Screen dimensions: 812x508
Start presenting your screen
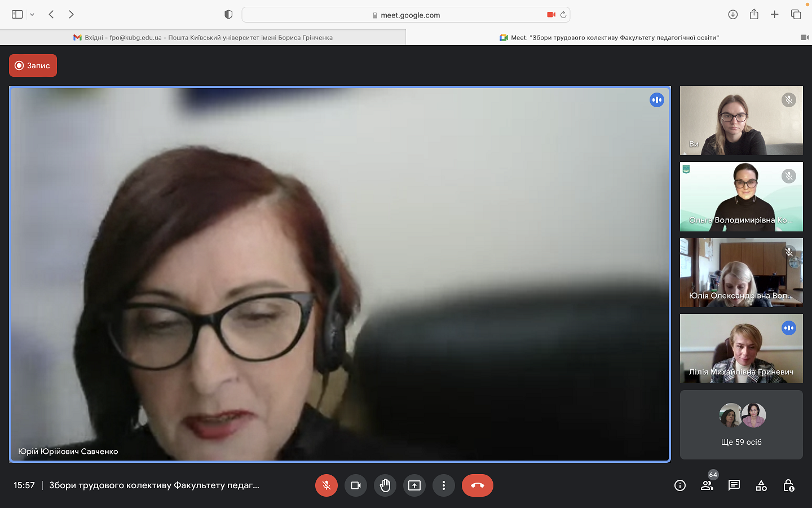[414, 485]
